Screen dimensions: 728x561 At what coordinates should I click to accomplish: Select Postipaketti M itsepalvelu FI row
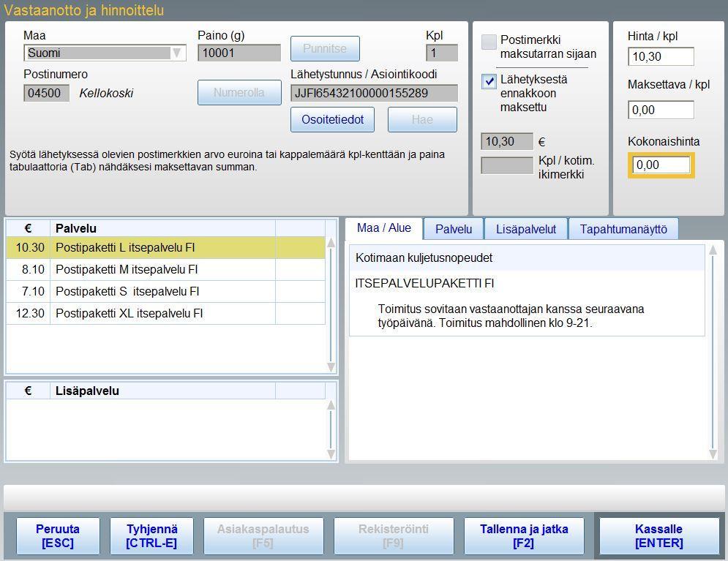tap(165, 270)
